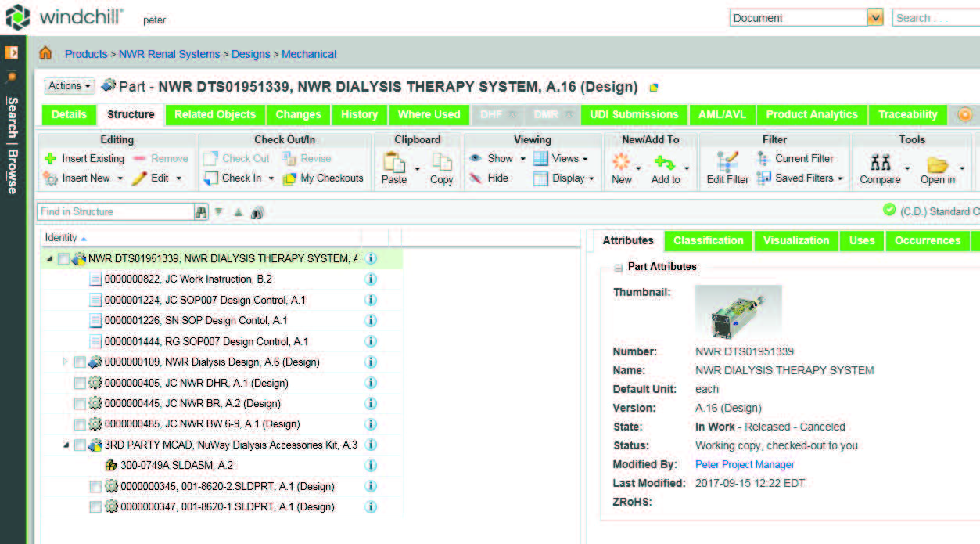Click the Open in folder icon

click(938, 164)
